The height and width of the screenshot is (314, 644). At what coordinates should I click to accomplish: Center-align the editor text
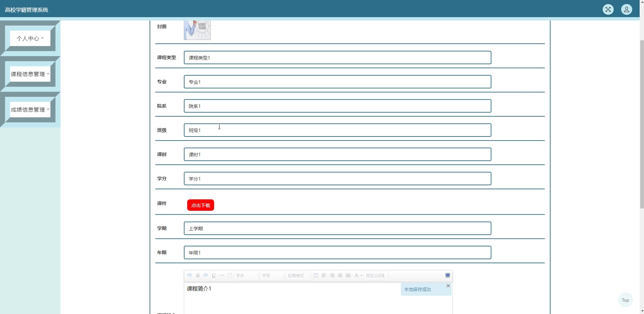coord(340,275)
